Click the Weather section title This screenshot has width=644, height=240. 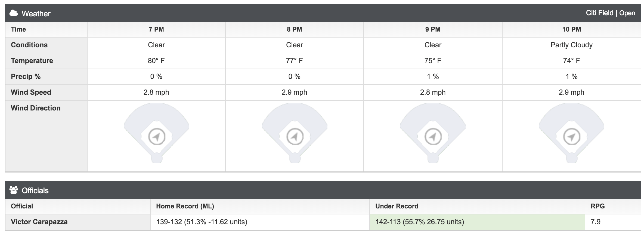pos(36,14)
